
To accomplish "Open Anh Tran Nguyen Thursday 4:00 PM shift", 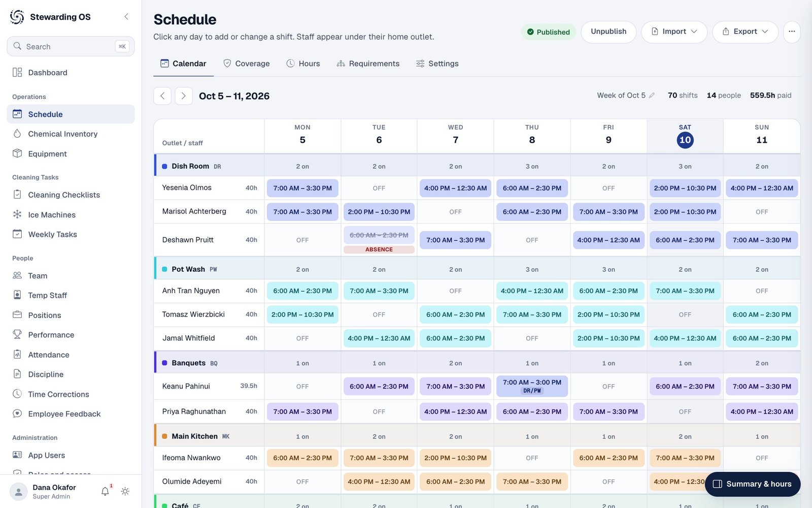I will [532, 291].
